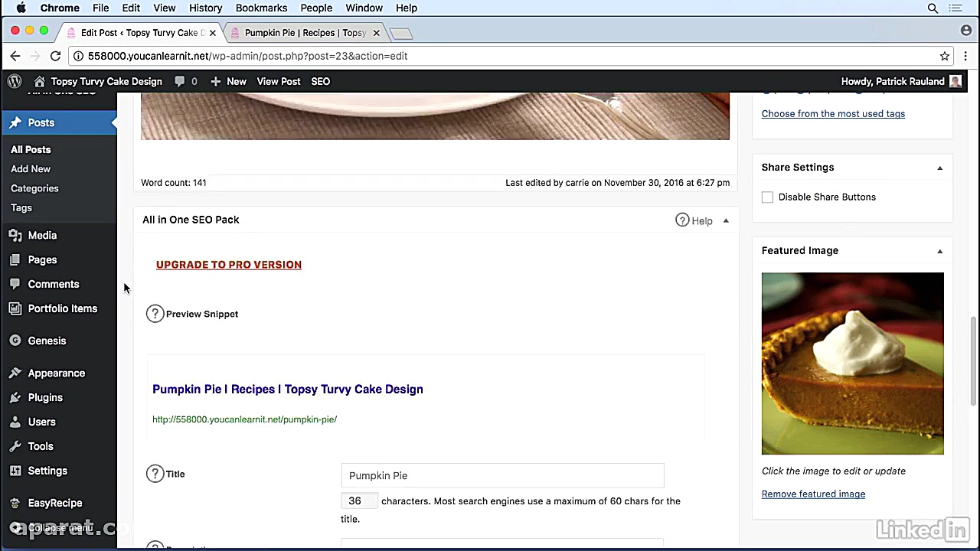The height and width of the screenshot is (551, 980).
Task: Click the SEO pack Help icon
Action: 682,220
